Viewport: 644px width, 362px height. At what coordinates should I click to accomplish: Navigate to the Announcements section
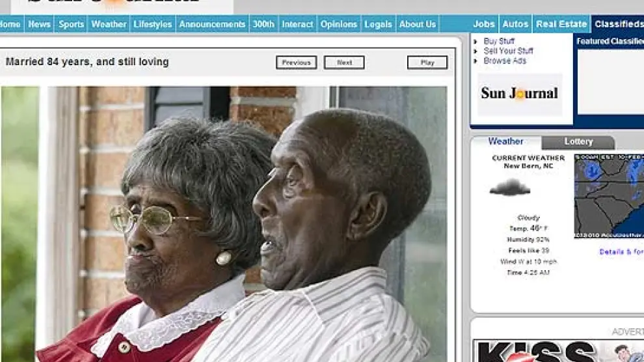click(x=212, y=24)
